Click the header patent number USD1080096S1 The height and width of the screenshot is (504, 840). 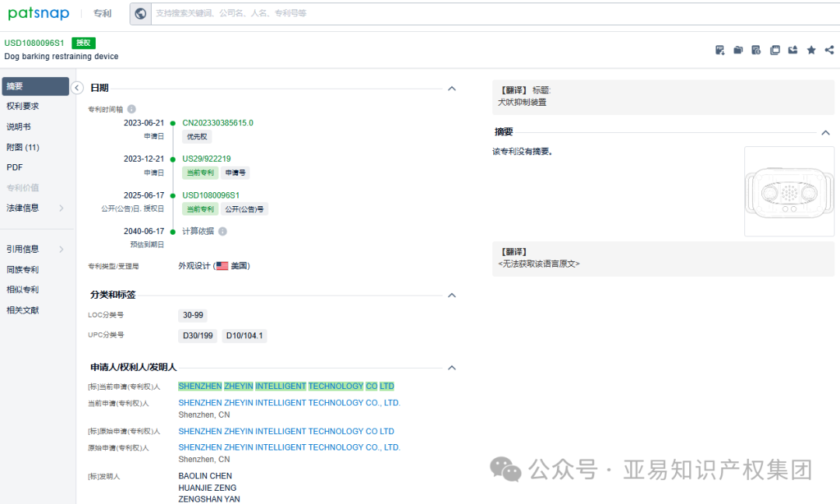click(34, 43)
